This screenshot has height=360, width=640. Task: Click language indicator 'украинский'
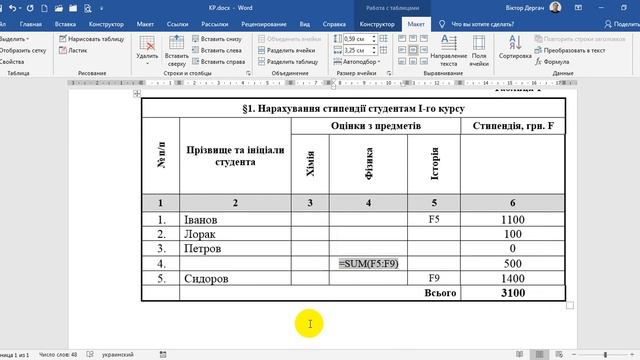(x=118, y=355)
